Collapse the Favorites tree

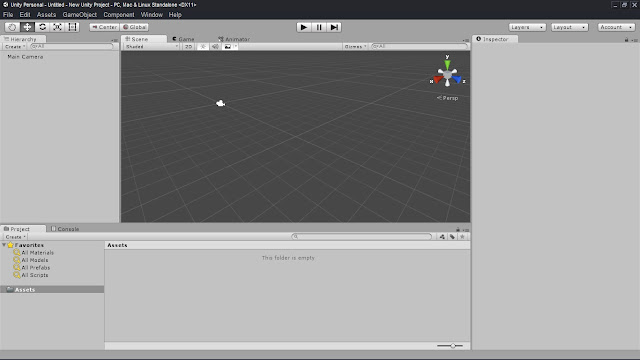(4, 245)
